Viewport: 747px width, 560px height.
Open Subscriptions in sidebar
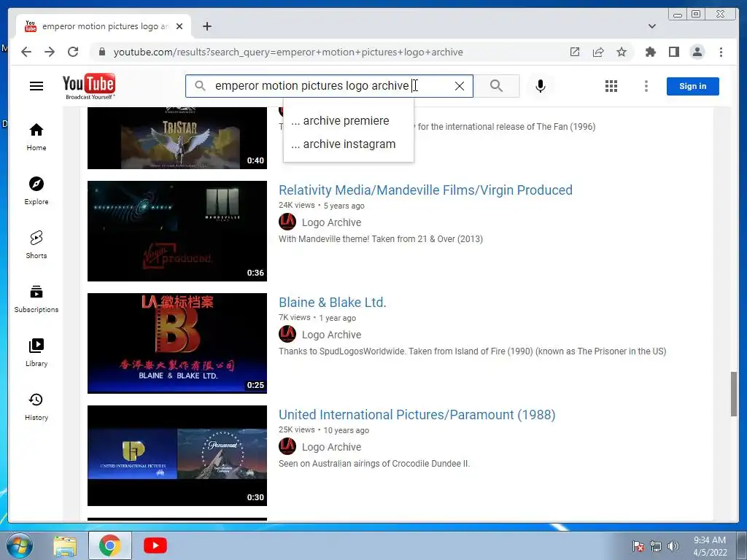(36, 299)
